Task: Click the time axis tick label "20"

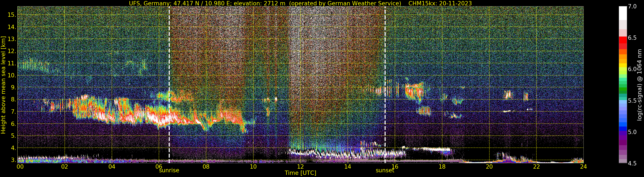Action: tap(489, 166)
